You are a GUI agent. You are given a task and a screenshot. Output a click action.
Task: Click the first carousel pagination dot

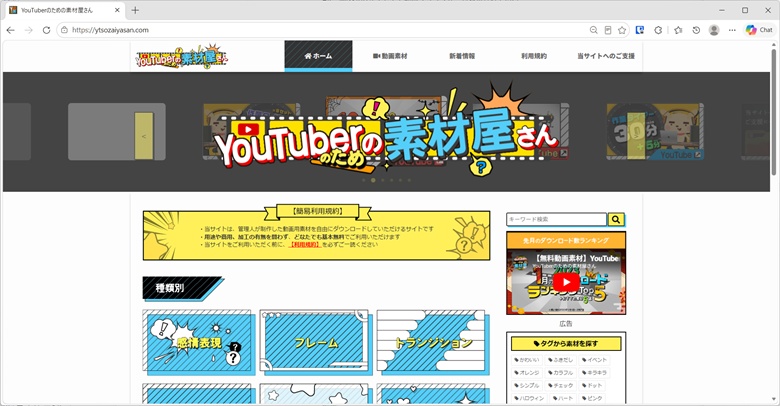364,180
